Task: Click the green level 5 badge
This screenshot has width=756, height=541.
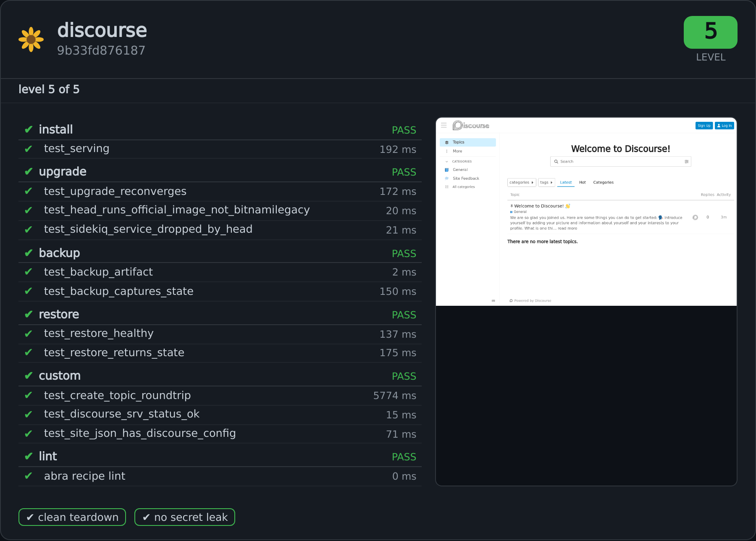Action: pyautogui.click(x=711, y=32)
